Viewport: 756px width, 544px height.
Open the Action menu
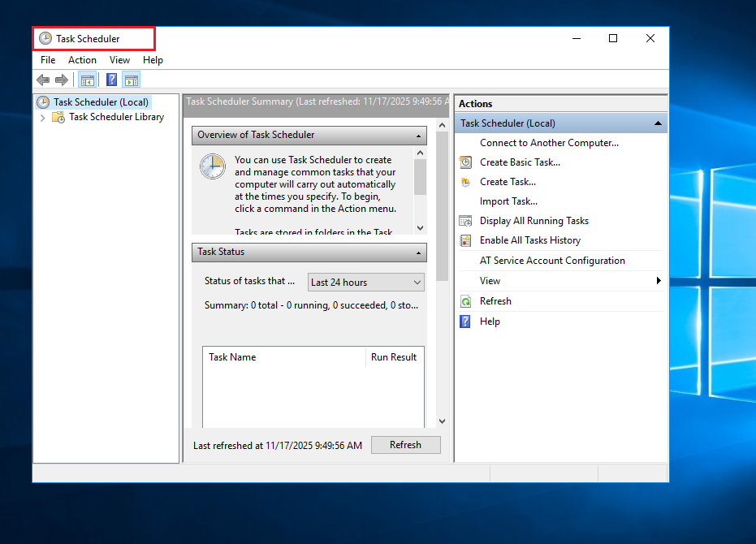click(x=82, y=60)
